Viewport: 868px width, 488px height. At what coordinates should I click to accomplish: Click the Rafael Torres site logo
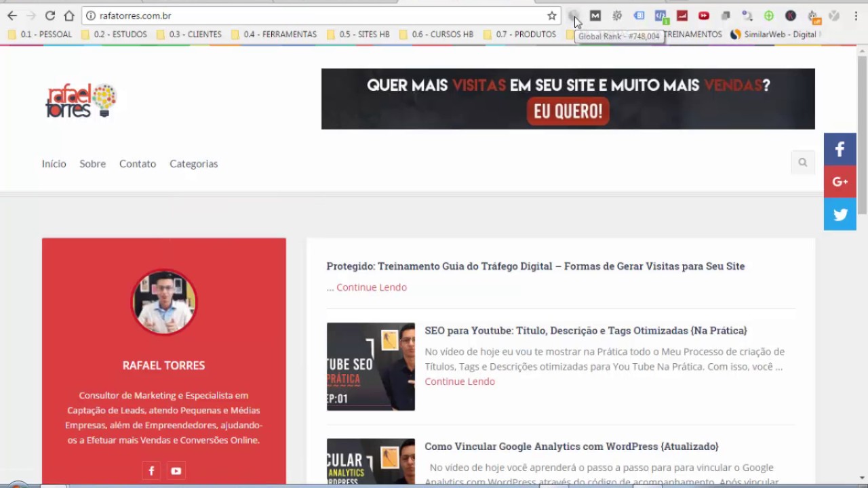[x=81, y=101]
